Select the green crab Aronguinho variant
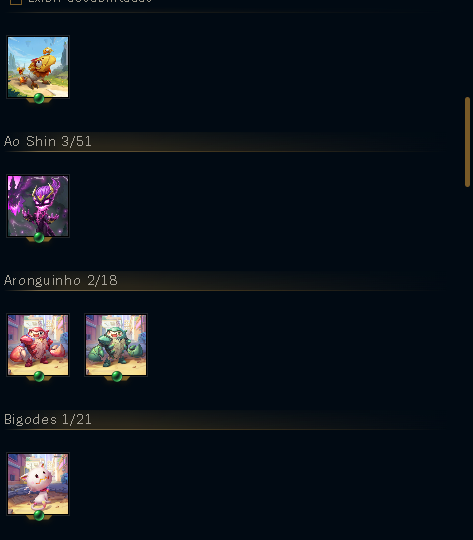 pos(116,345)
